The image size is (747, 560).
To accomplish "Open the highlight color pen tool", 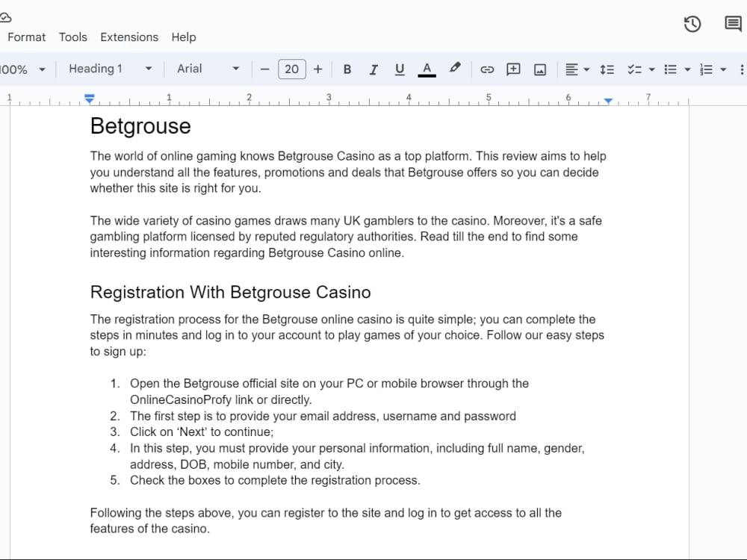I will point(455,68).
